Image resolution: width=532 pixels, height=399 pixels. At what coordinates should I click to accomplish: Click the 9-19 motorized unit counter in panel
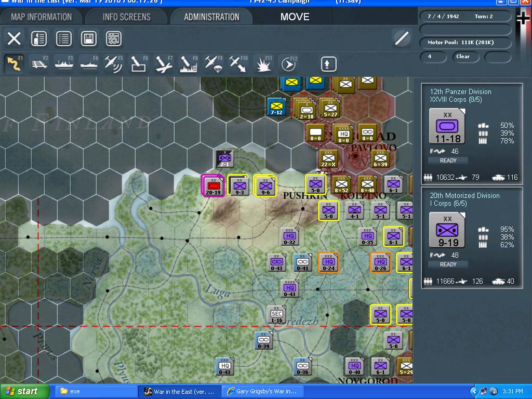[x=447, y=230]
